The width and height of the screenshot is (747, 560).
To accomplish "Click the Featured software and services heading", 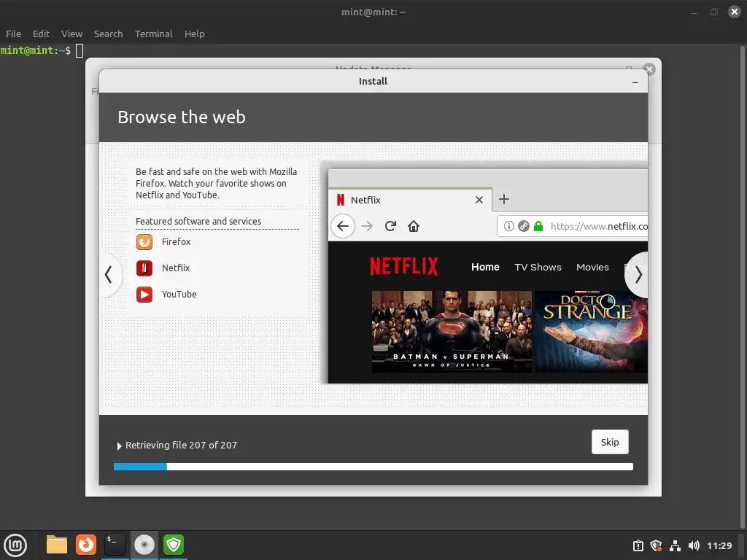I will pyautogui.click(x=198, y=222).
